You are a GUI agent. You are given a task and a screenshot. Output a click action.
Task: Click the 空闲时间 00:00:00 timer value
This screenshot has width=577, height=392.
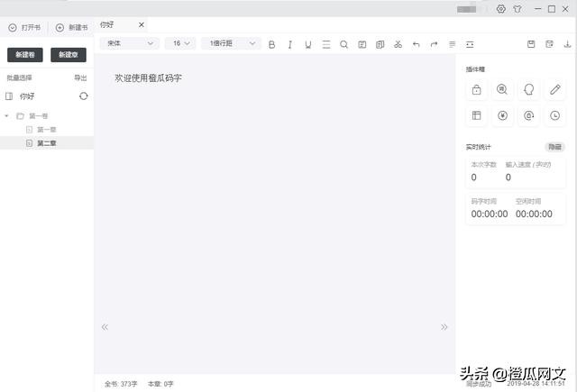point(534,214)
